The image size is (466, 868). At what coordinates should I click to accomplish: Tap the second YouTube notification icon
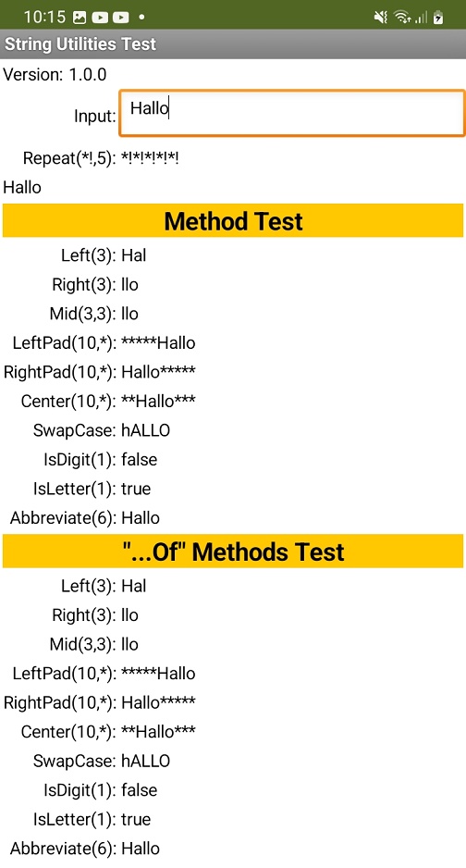click(120, 18)
